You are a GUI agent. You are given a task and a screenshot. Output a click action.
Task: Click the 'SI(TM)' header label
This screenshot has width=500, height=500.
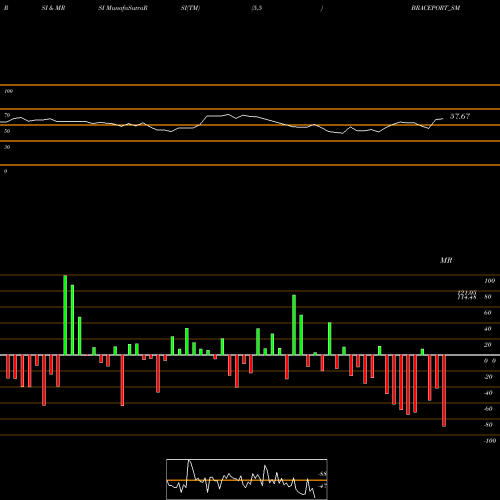tap(190, 8)
